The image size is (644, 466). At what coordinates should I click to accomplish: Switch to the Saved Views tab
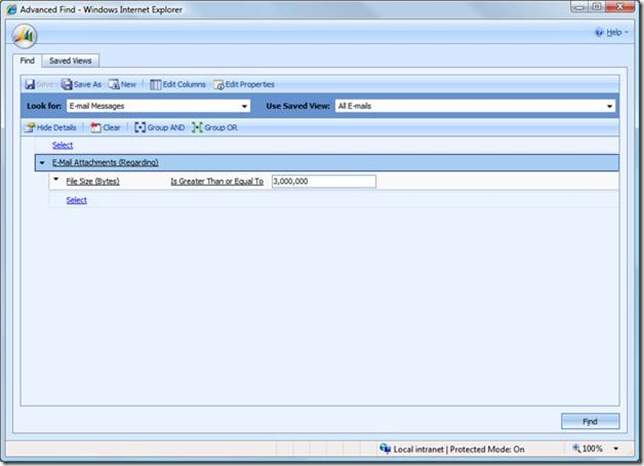click(70, 61)
